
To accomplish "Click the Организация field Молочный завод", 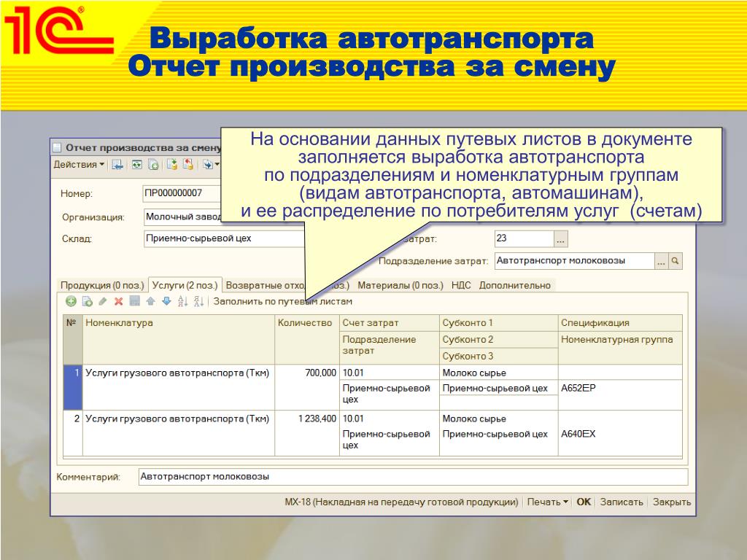I will pyautogui.click(x=182, y=217).
